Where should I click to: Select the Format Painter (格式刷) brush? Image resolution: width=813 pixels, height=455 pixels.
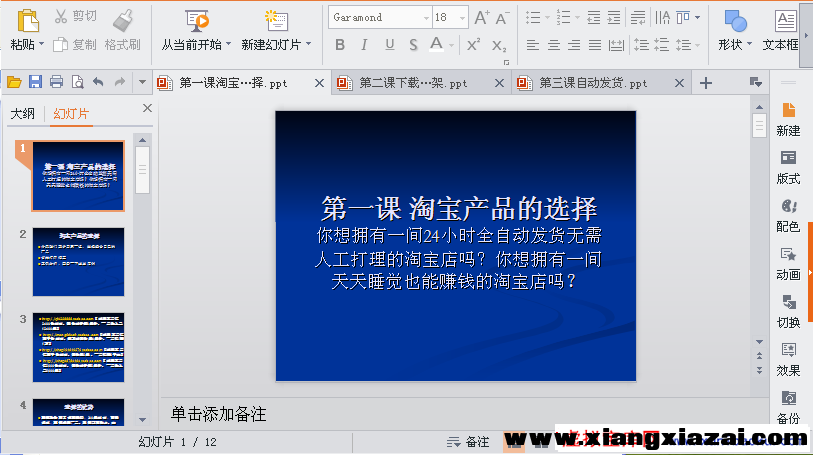123,30
